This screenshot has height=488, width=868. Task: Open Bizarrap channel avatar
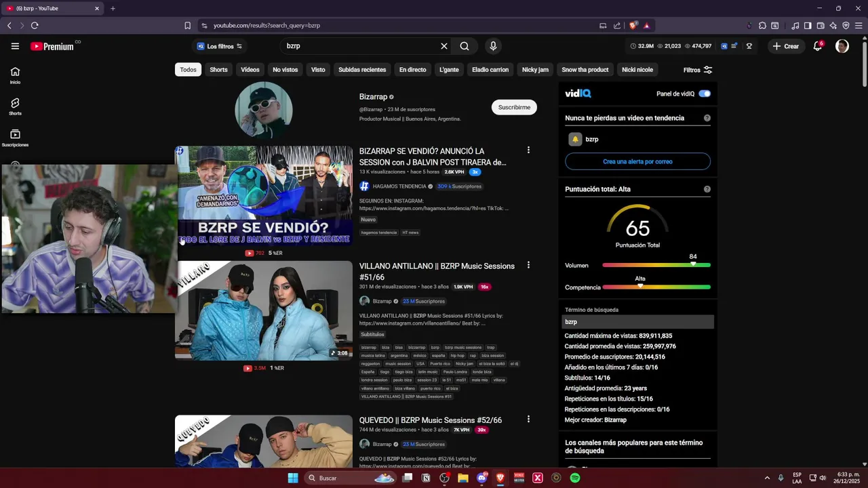(x=264, y=110)
